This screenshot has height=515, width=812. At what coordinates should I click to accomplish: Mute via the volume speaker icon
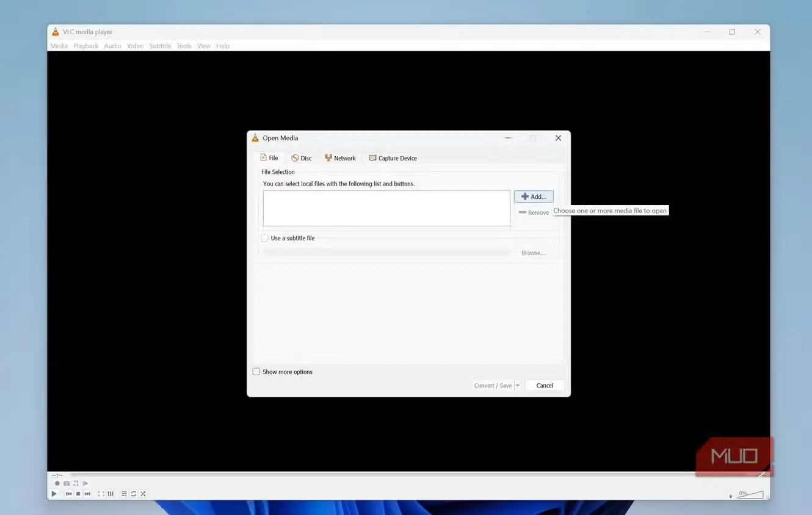[730, 496]
